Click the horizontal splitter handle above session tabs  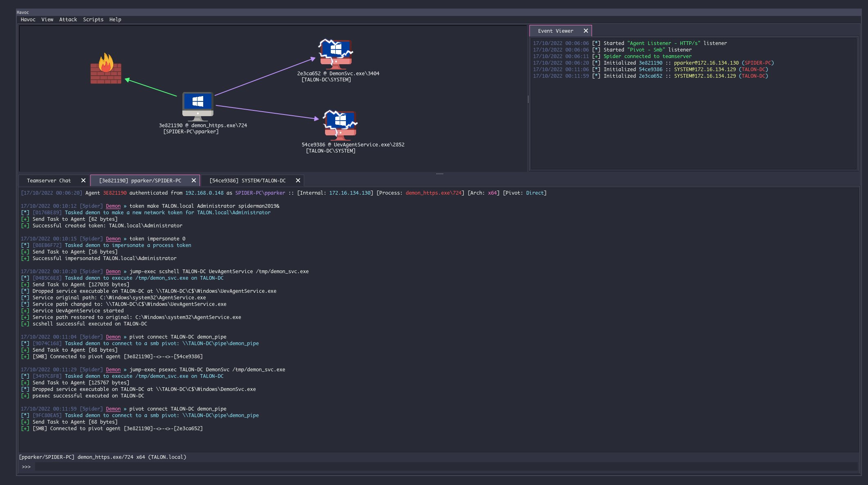440,174
